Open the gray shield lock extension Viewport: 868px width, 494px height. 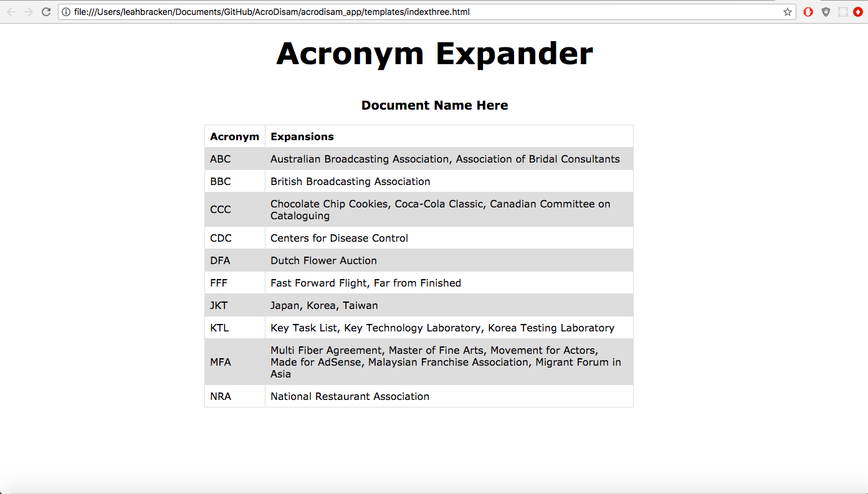(x=826, y=12)
